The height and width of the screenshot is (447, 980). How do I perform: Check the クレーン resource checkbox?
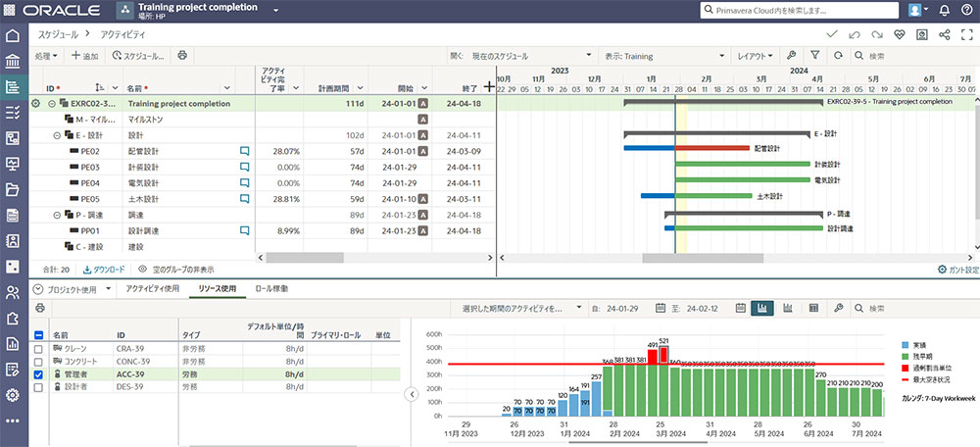click(38, 348)
